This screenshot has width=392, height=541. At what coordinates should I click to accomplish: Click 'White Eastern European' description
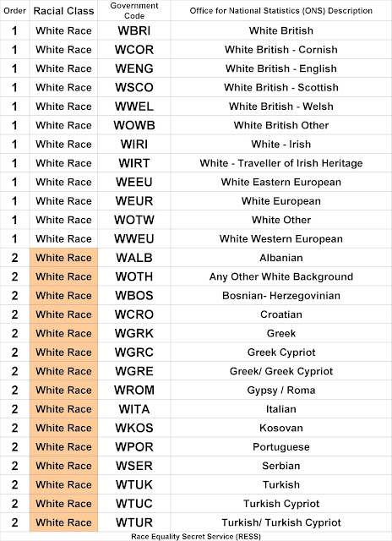(x=281, y=183)
